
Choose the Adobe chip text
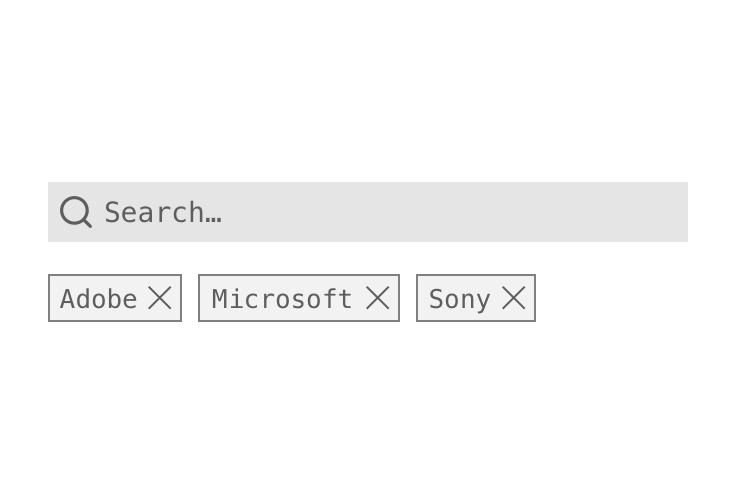(x=99, y=299)
